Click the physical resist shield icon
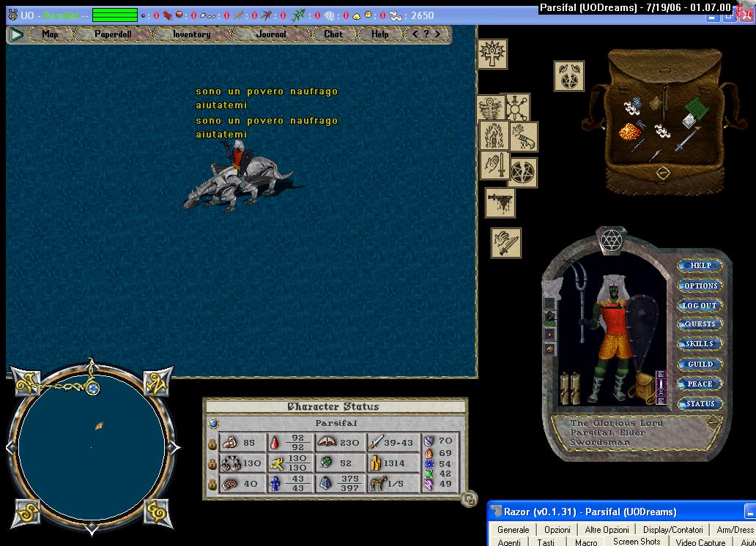Viewport: 756px width, 546px height. 429,441
